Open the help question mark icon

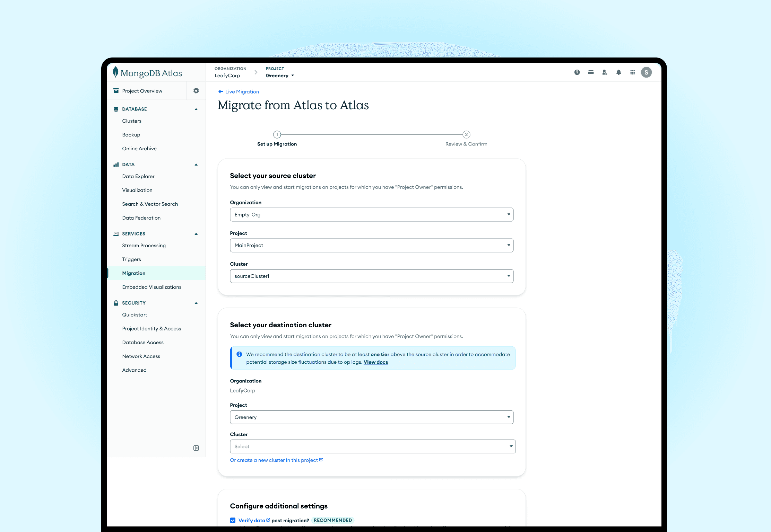tap(577, 72)
